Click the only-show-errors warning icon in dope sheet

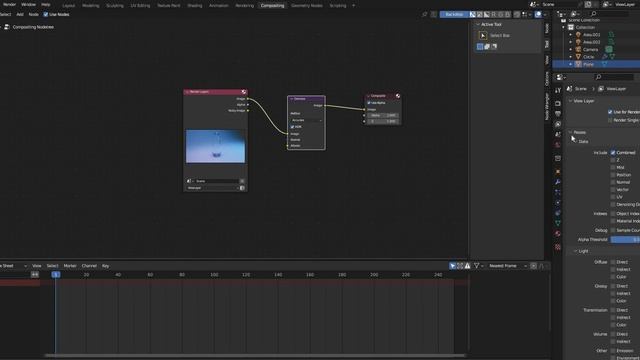467,266
